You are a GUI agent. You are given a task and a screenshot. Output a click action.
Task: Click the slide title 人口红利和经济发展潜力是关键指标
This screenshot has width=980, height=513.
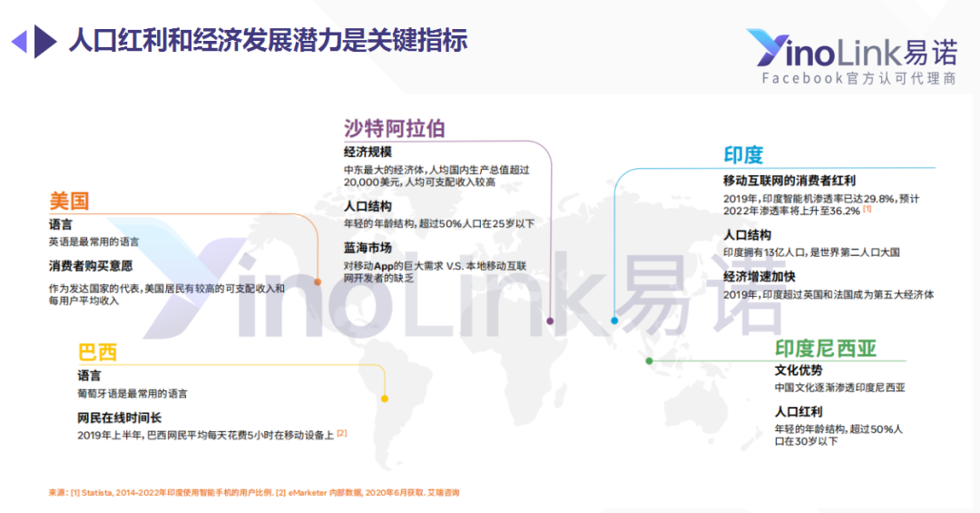(x=269, y=42)
